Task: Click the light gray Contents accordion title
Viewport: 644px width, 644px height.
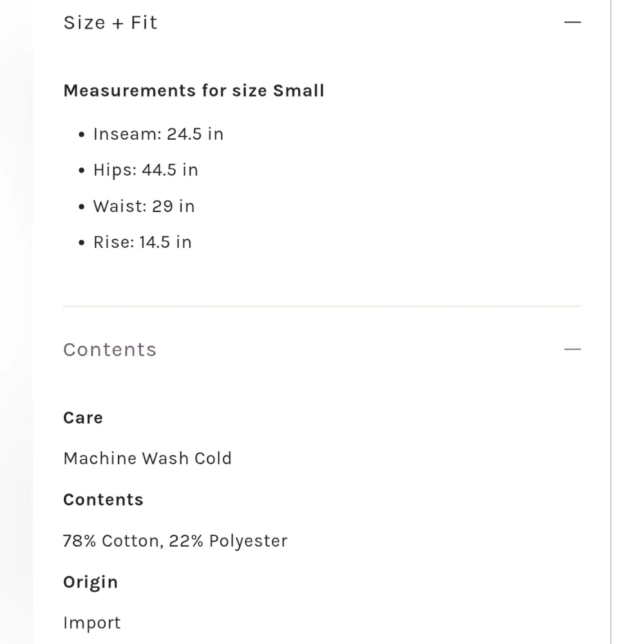Action: [110, 350]
